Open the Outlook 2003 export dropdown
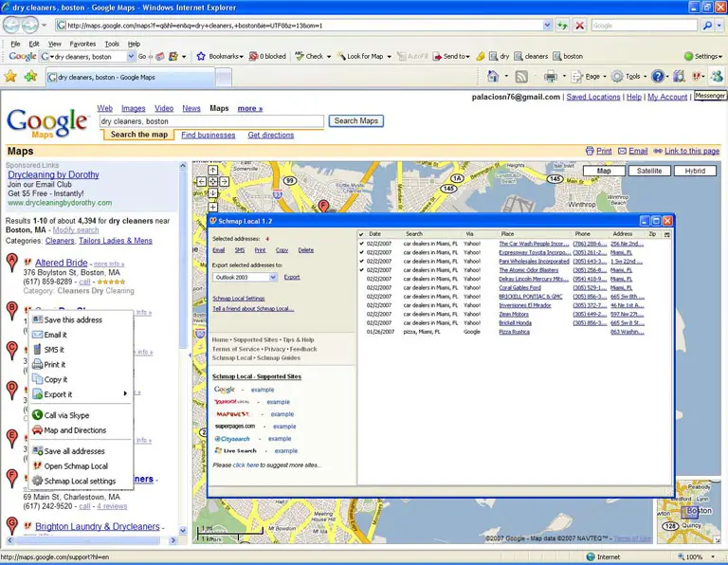728x565 pixels. (x=273, y=277)
